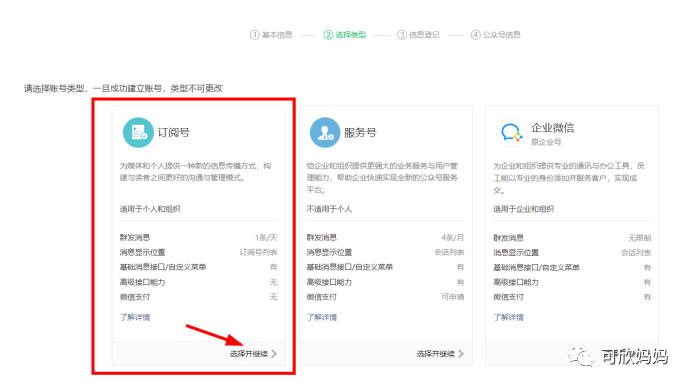Open 了解详情 link under 服务号
691x387 pixels.
coord(322,317)
